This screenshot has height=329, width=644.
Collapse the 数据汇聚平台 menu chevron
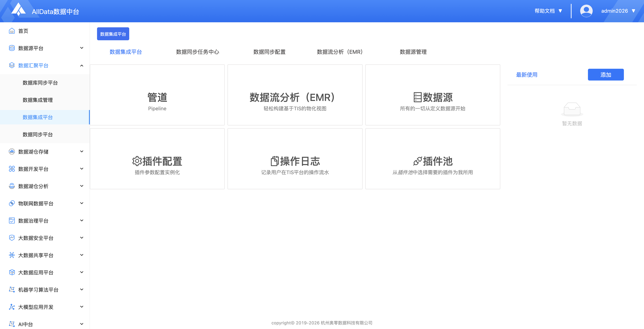point(82,66)
